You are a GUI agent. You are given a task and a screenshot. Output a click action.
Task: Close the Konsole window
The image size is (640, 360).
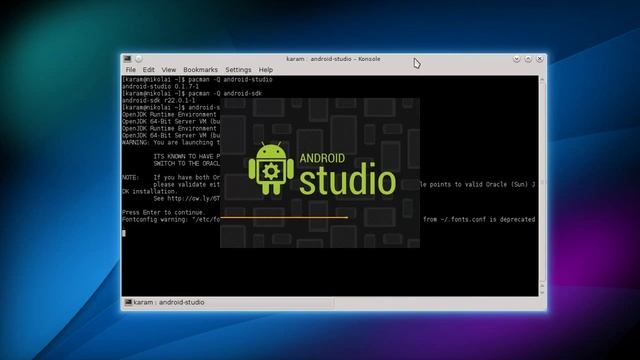(540, 59)
